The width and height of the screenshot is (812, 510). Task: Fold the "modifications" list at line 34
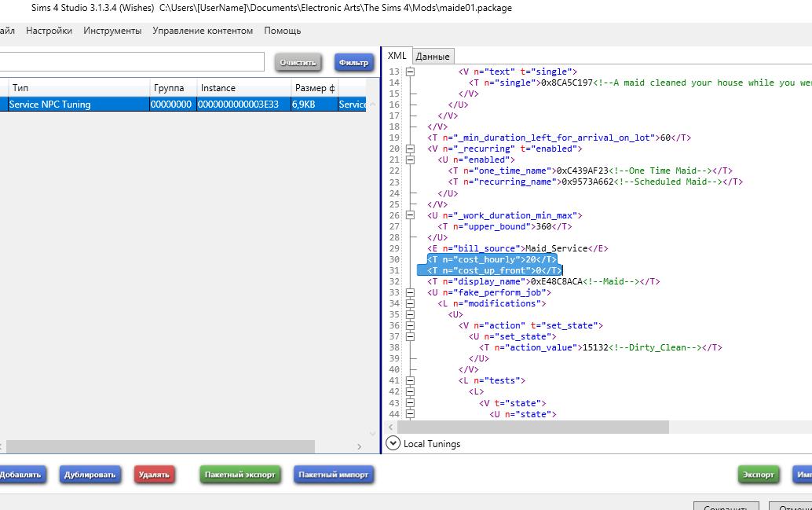pyautogui.click(x=410, y=303)
